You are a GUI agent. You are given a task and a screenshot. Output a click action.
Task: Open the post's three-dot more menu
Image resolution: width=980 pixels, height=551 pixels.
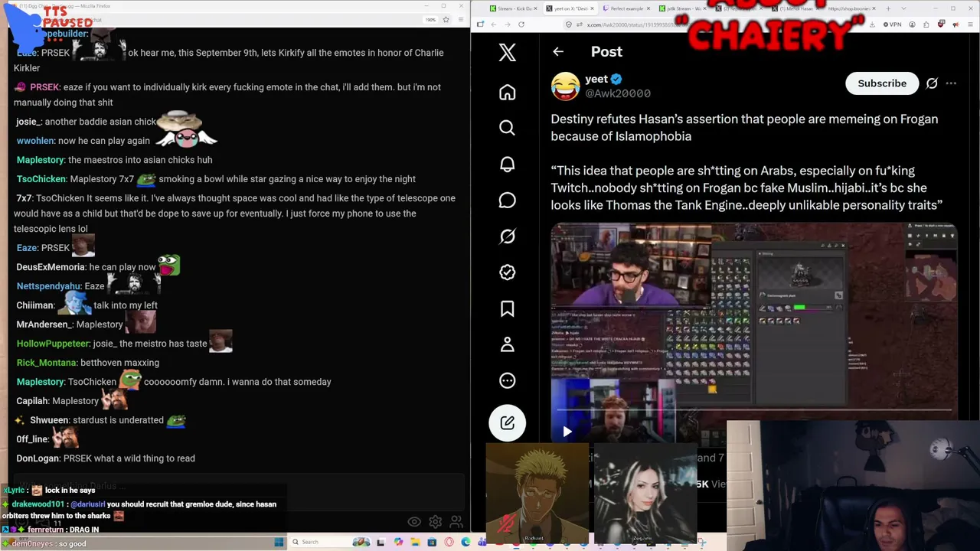951,83
